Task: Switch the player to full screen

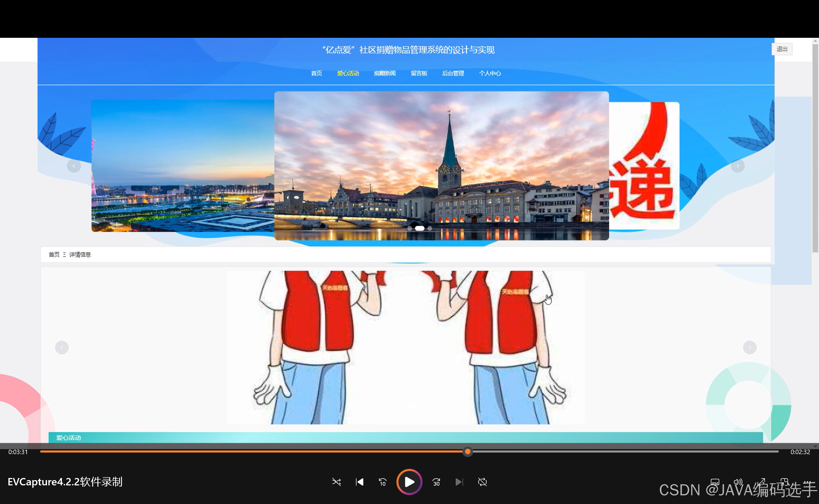Action: tap(761, 482)
